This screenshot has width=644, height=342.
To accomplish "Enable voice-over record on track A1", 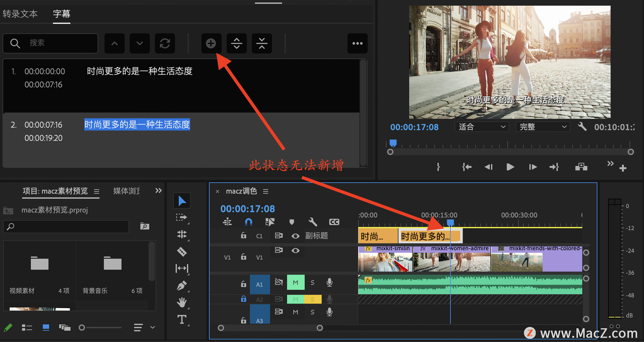I will pyautogui.click(x=329, y=282).
